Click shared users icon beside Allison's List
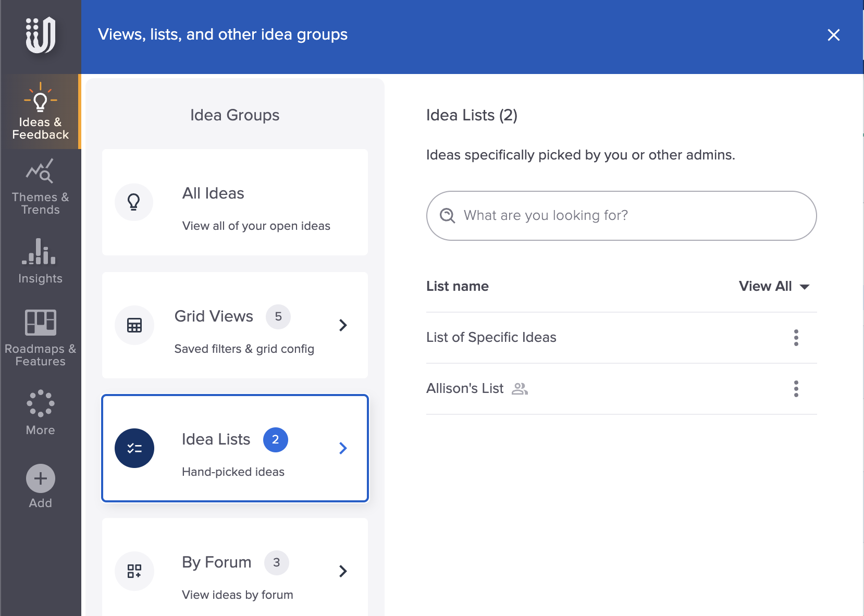 [520, 389]
